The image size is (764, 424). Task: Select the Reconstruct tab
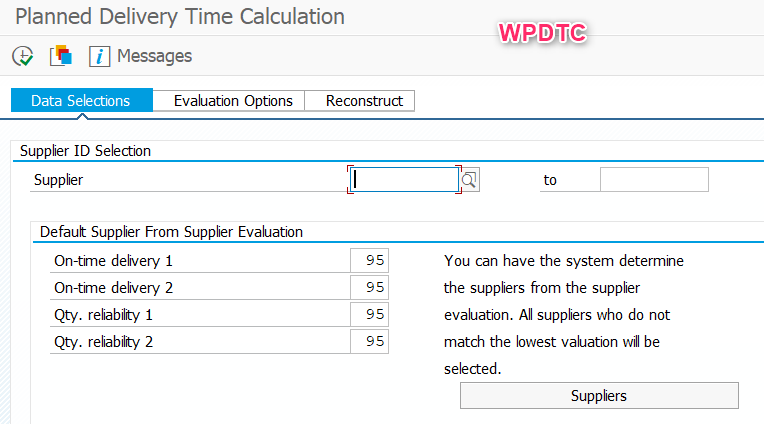point(364,101)
